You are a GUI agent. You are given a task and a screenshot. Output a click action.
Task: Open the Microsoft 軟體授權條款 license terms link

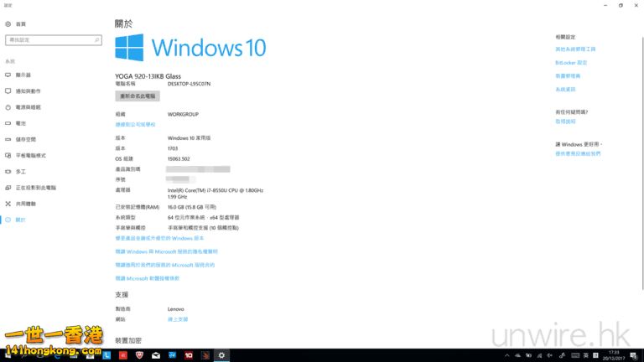coord(147,278)
